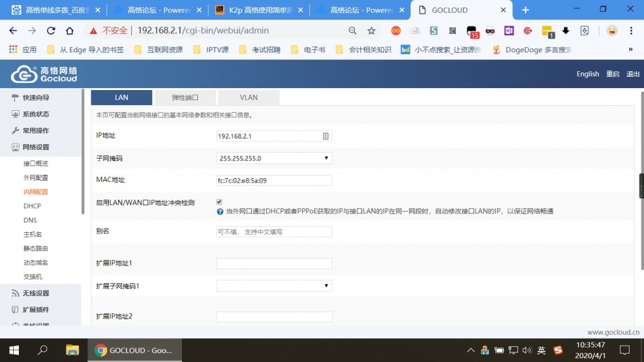Image resolution: width=644 pixels, height=362 pixels.
Task: Open new browser tab with plus icon
Action: click(x=526, y=10)
